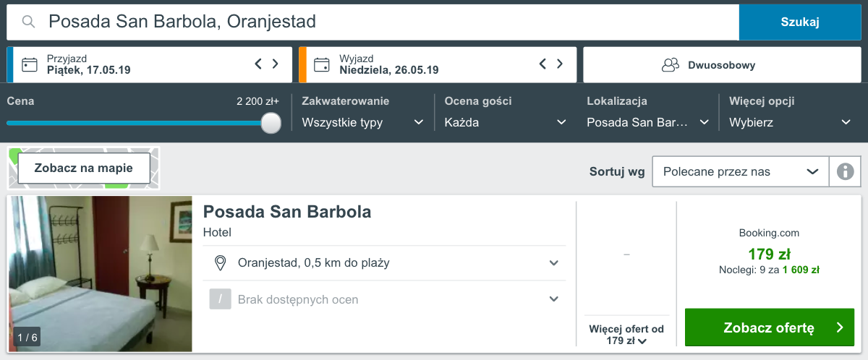Go to previous arrival day arrow
The width and height of the screenshot is (868, 360).
point(258,64)
